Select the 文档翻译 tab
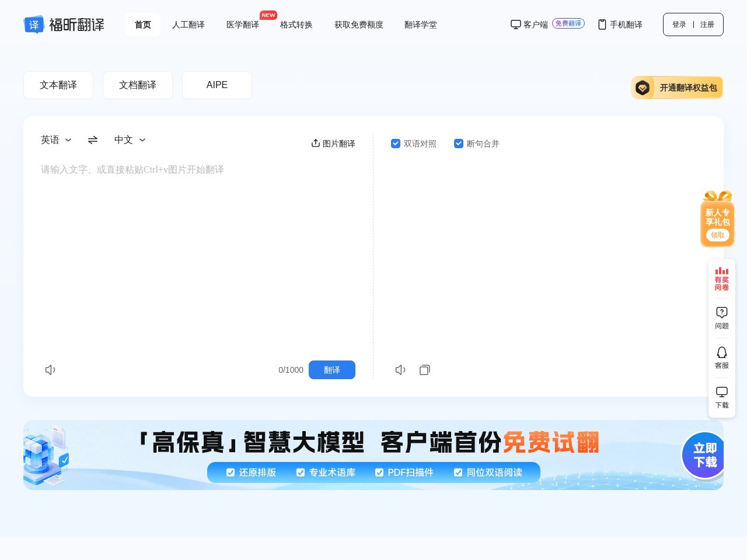747x560 pixels. (x=138, y=85)
